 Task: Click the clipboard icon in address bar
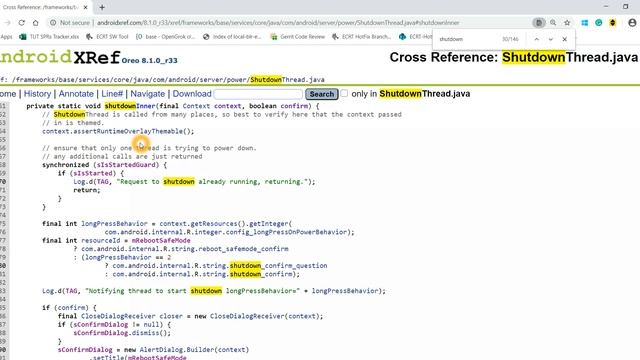[x=539, y=23]
